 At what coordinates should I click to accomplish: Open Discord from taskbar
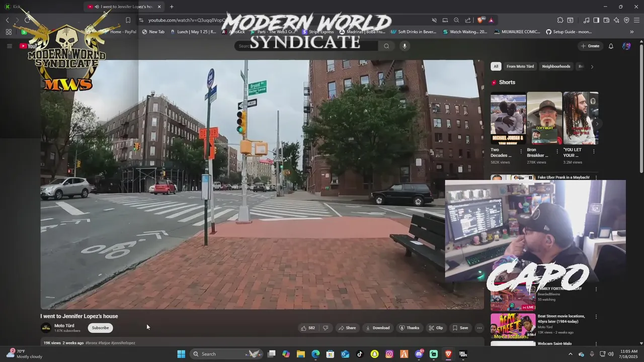pyautogui.click(x=419, y=354)
